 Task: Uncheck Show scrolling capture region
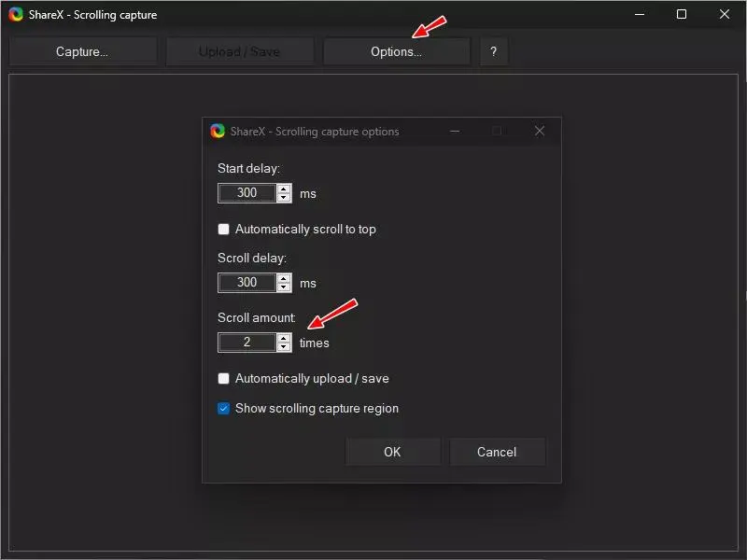(223, 409)
